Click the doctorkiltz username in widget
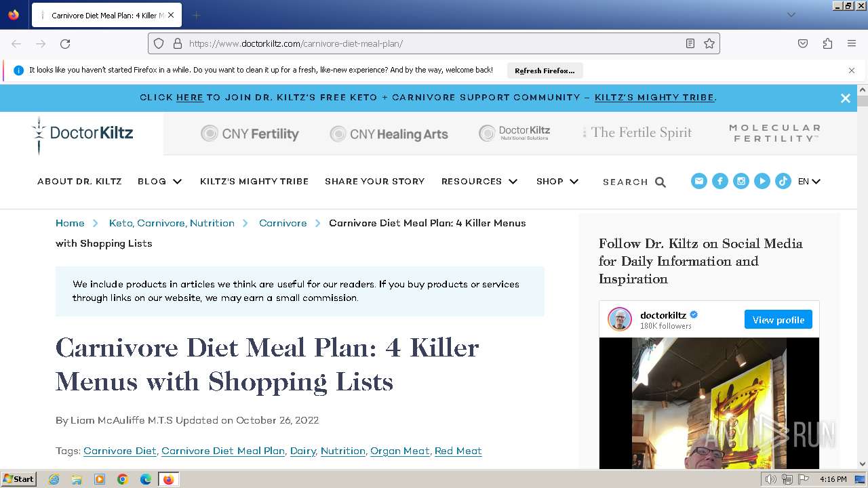Viewport: 868px width, 488px height. (x=663, y=314)
